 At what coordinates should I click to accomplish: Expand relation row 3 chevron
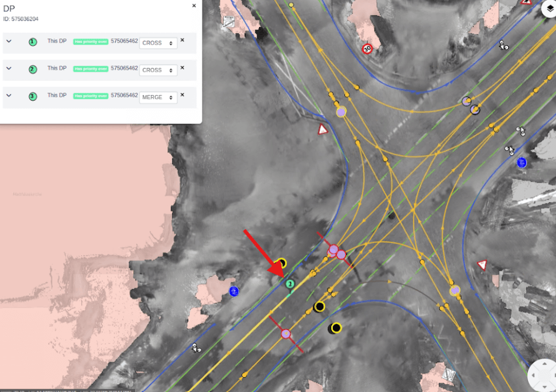[9, 95]
